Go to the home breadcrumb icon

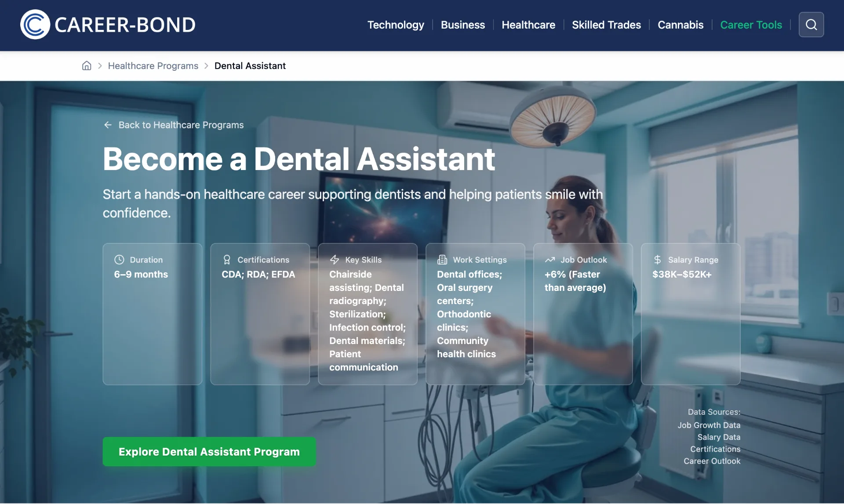87,65
